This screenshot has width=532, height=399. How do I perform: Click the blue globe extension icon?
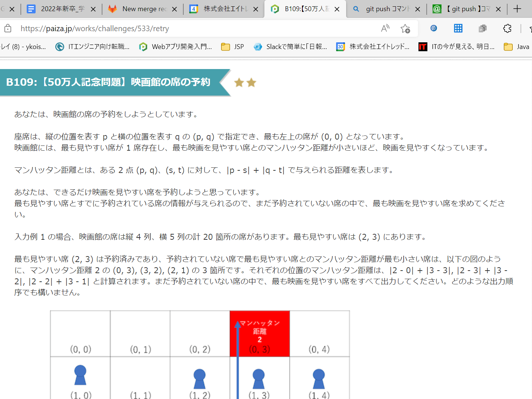tap(433, 29)
